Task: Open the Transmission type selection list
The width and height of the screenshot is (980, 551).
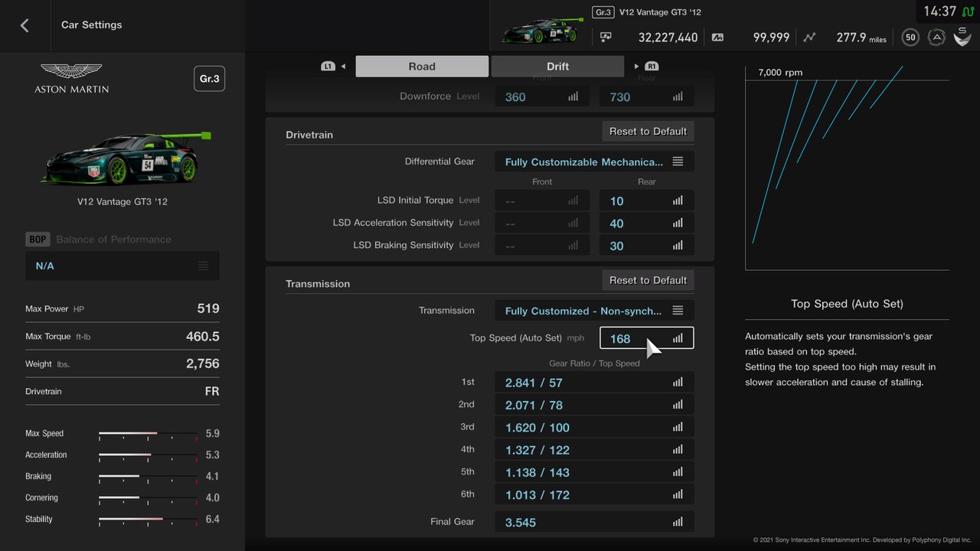Action: (594, 311)
